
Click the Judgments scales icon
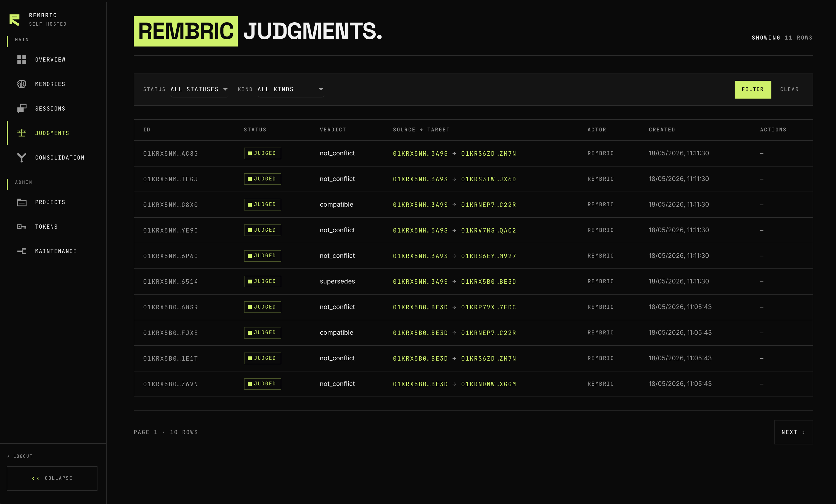tap(22, 133)
